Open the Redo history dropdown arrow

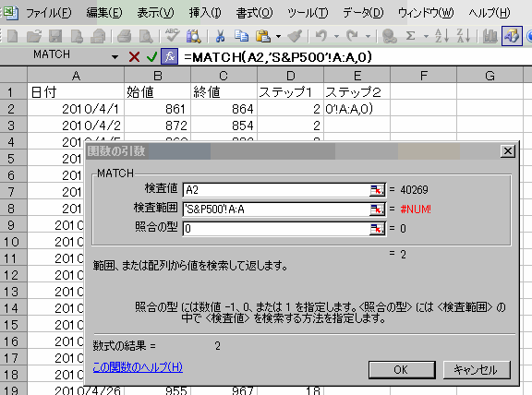pos(368,36)
